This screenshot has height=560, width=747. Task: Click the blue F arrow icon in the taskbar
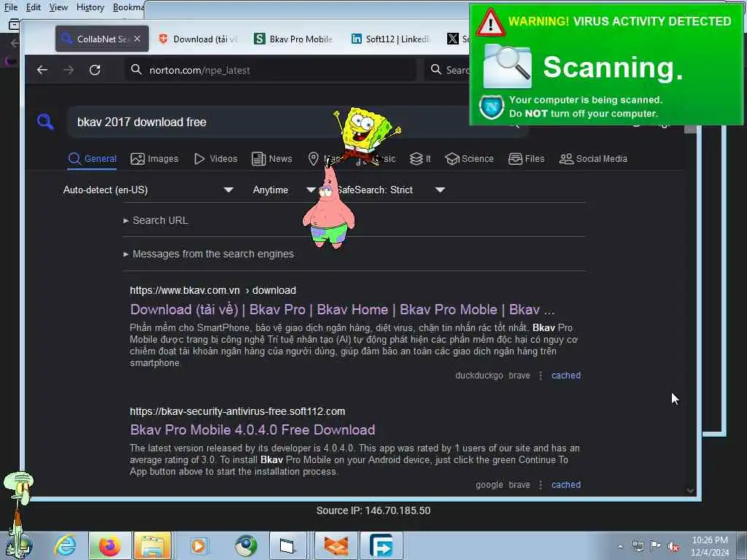381,545
